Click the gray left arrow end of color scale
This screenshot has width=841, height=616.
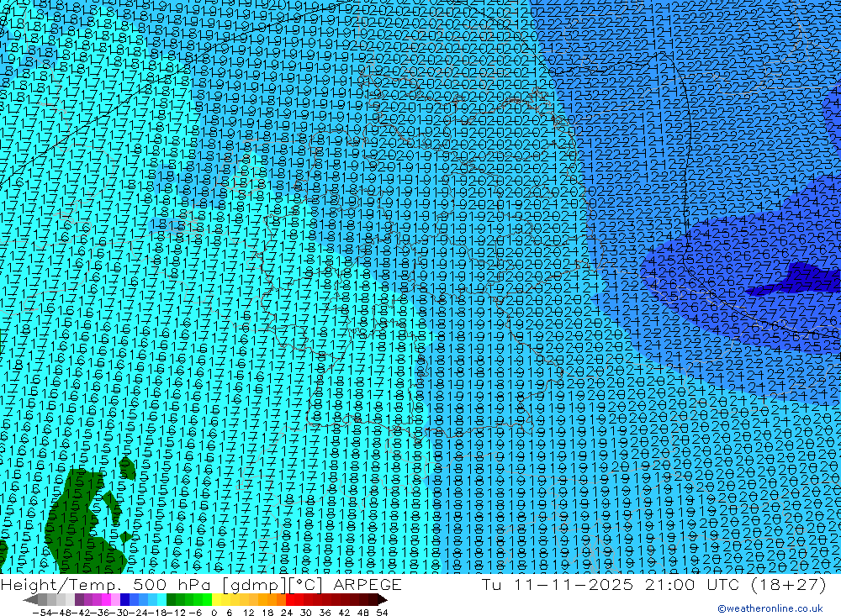tap(30, 600)
